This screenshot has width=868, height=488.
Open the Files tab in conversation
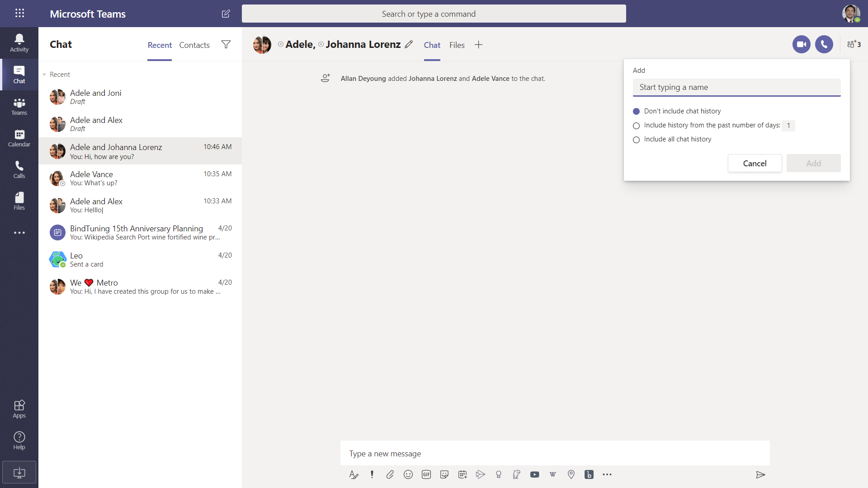point(457,45)
